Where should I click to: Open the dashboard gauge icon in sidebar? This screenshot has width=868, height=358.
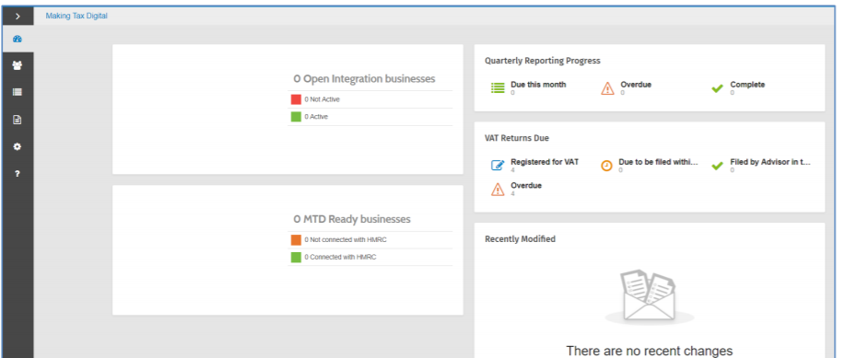point(18,39)
